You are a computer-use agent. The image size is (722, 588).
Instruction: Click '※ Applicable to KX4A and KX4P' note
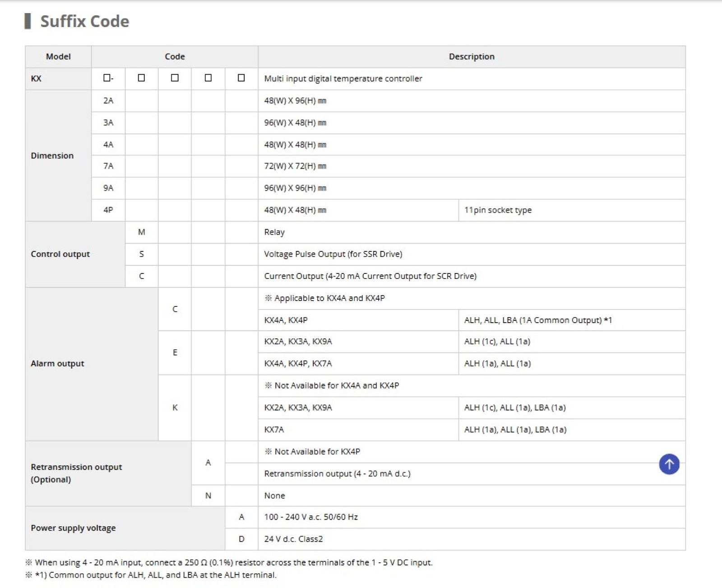324,298
